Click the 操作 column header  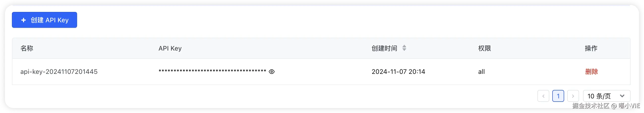pos(591,48)
